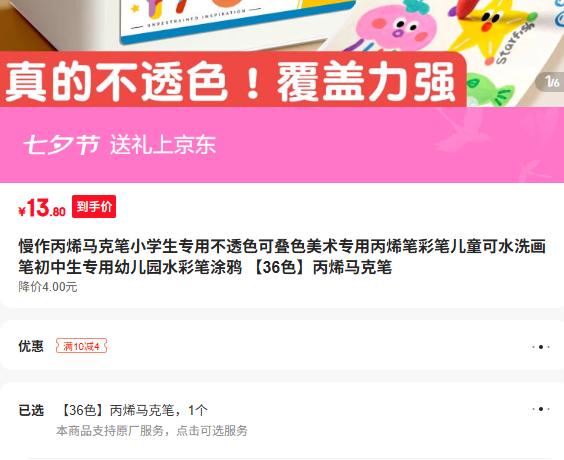The width and height of the screenshot is (564, 460).
Task: Click the 降价4.00元 price drop note
Action: [48, 287]
